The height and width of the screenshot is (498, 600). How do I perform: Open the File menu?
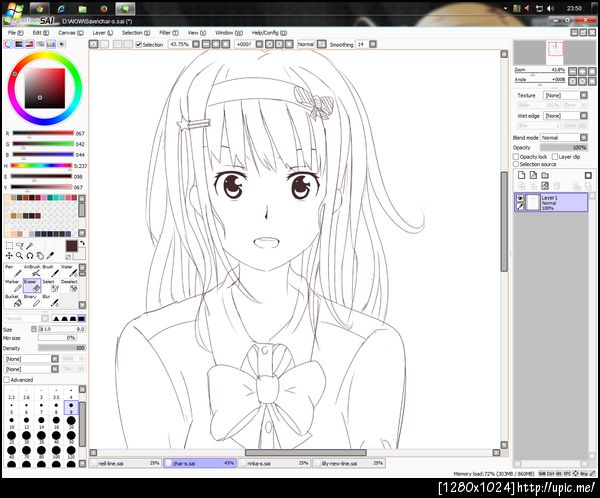(16, 33)
